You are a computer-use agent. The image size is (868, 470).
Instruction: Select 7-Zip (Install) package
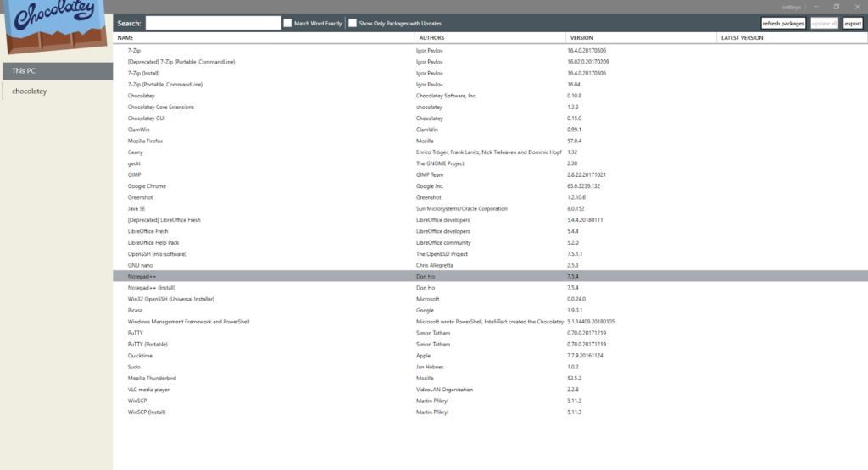point(491,73)
